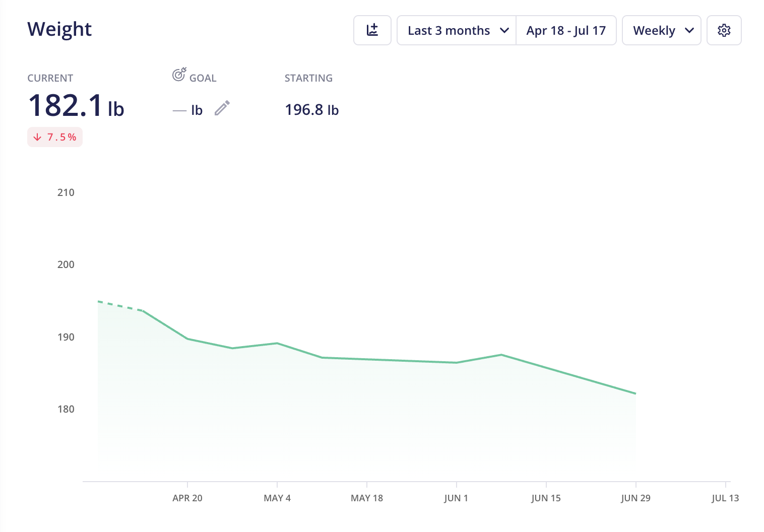
Task: Click the add chart data icon button
Action: (372, 30)
